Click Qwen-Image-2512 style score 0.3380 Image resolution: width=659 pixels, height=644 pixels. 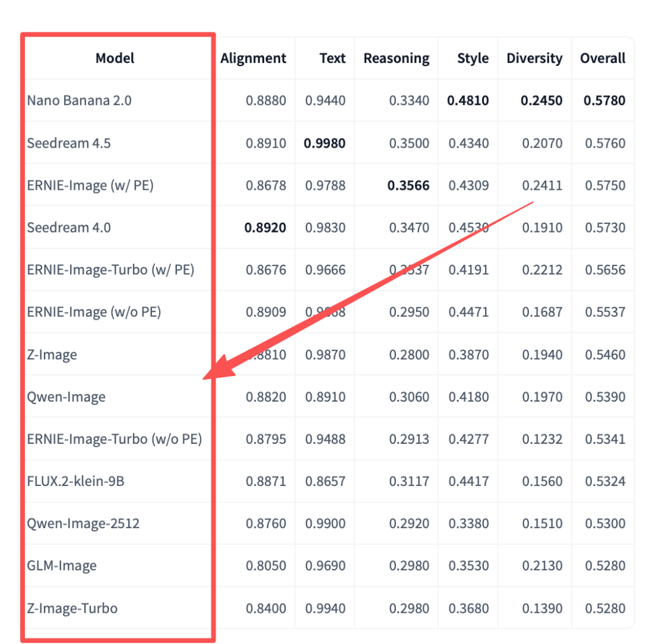(469, 524)
